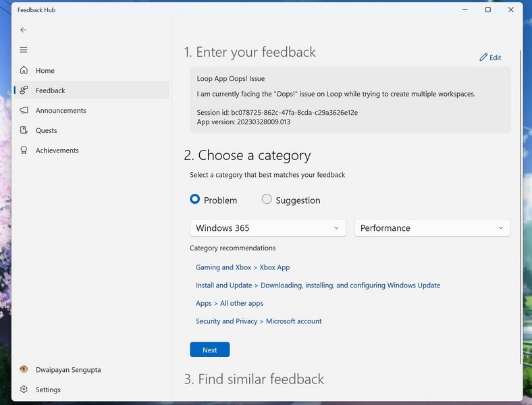This screenshot has width=532, height=405.
Task: Click the Settings gear icon
Action: [x=24, y=389]
